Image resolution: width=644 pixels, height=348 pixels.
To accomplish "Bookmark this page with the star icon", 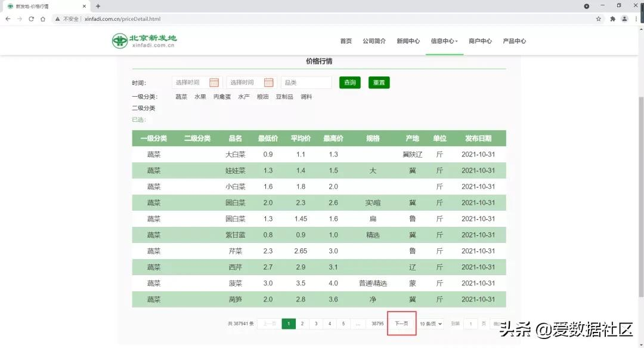I will tap(599, 19).
